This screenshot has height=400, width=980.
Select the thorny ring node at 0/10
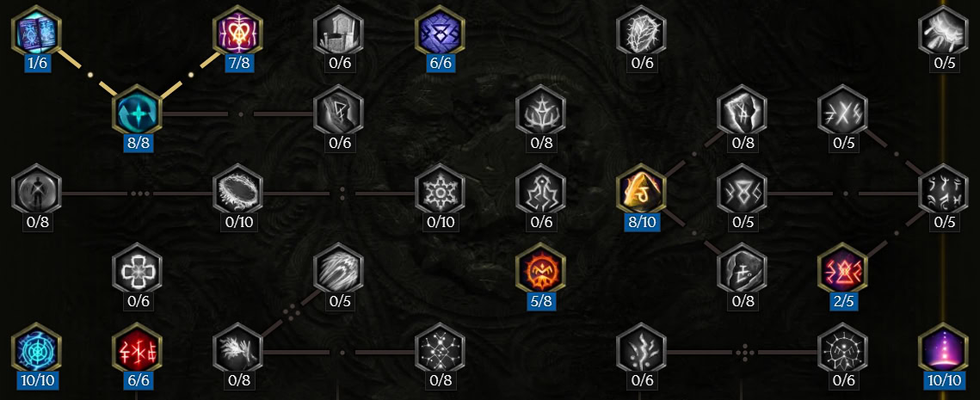[x=238, y=189]
